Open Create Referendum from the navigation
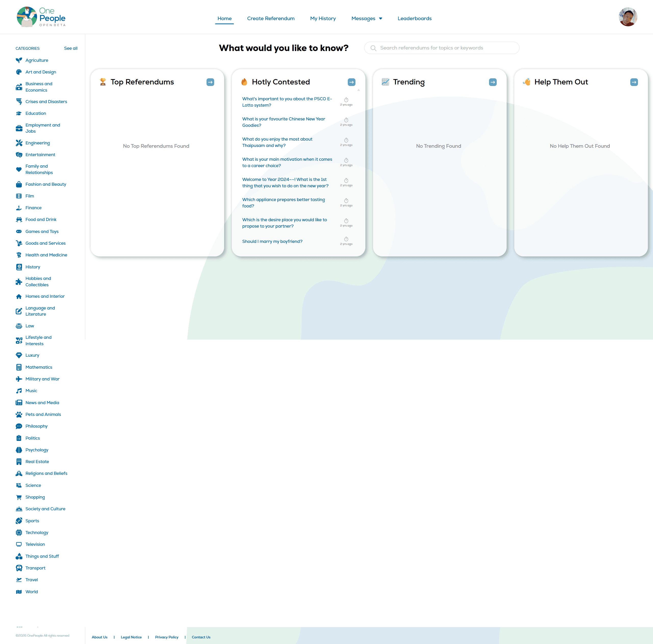The image size is (653, 644). [x=271, y=19]
